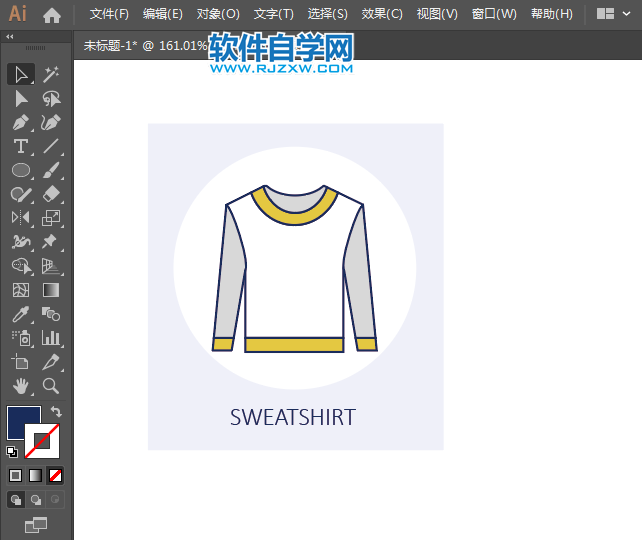This screenshot has height=540, width=642.
Task: Enable Draw Behind mode
Action: pos(36,500)
